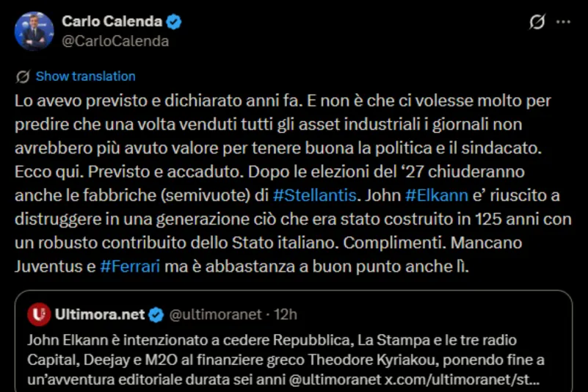Click the Ultimora.net verified badge
588x392 pixels.
pyautogui.click(x=156, y=316)
